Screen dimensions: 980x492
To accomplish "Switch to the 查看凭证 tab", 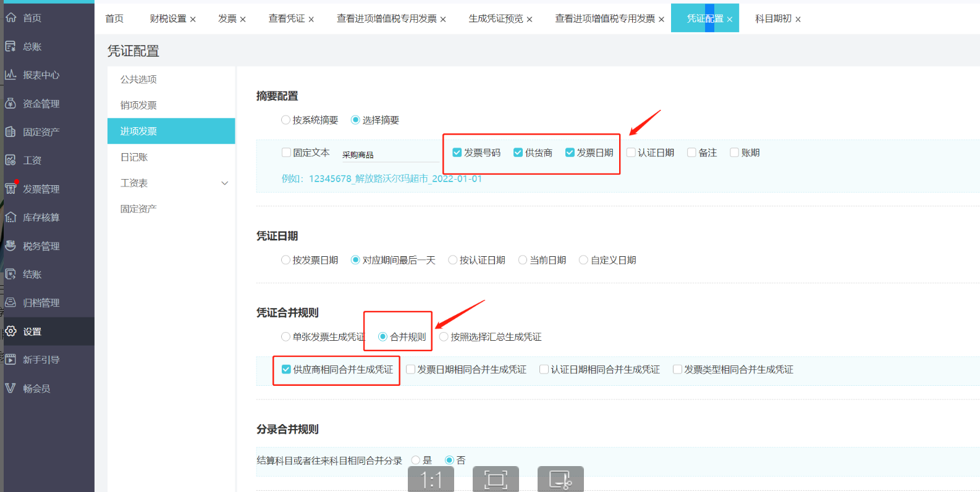I will click(286, 19).
